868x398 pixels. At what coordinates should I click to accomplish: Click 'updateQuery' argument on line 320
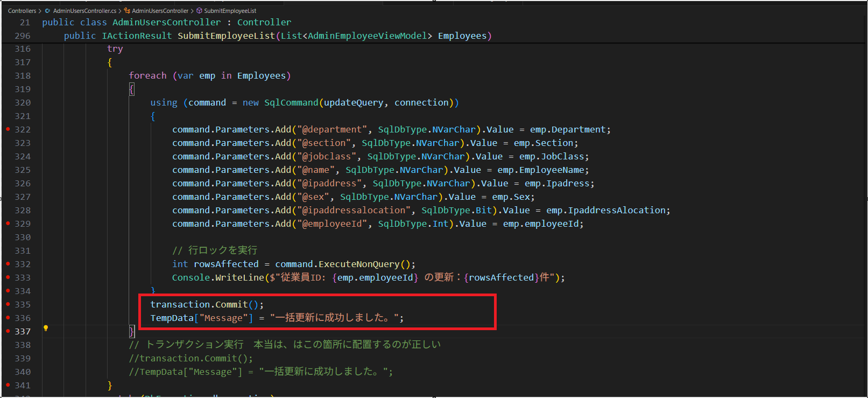[x=354, y=102]
